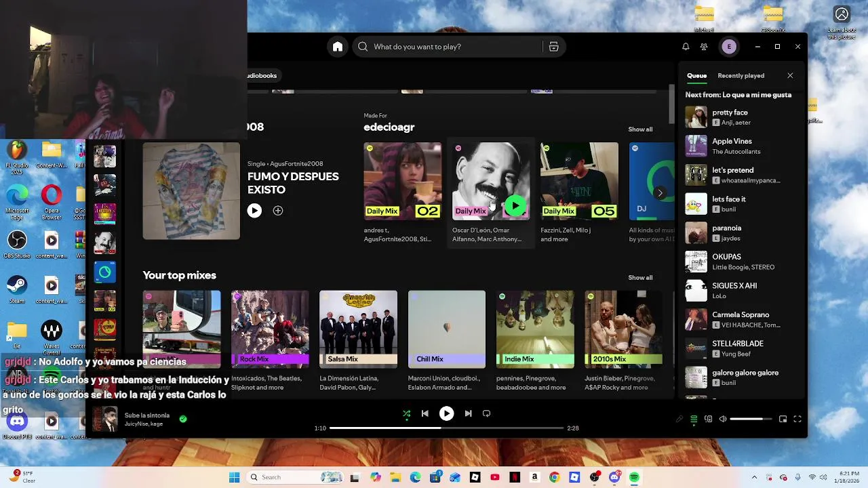Image resolution: width=868 pixels, height=488 pixels.
Task: Open the lyrics microphone icon
Action: tap(679, 419)
